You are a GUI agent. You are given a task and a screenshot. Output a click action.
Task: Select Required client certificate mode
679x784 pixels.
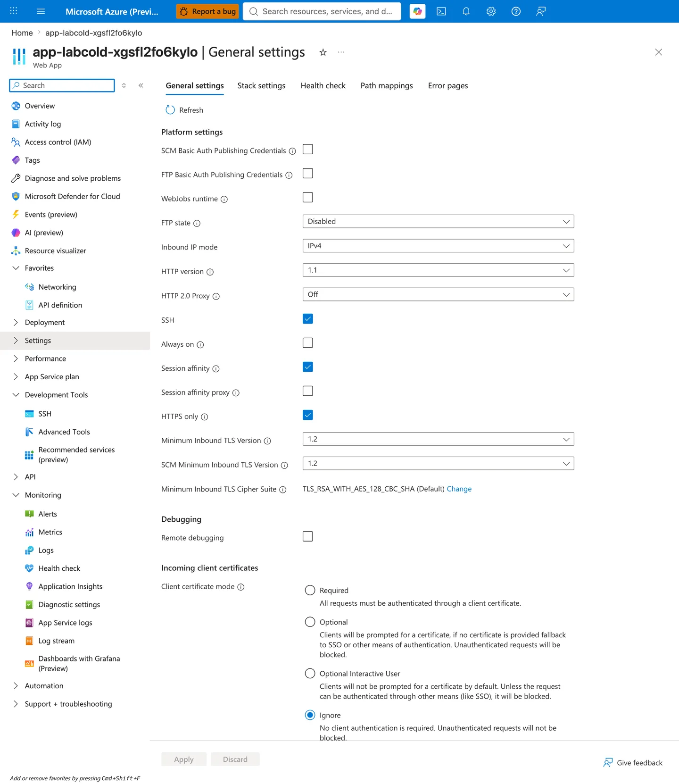click(310, 590)
